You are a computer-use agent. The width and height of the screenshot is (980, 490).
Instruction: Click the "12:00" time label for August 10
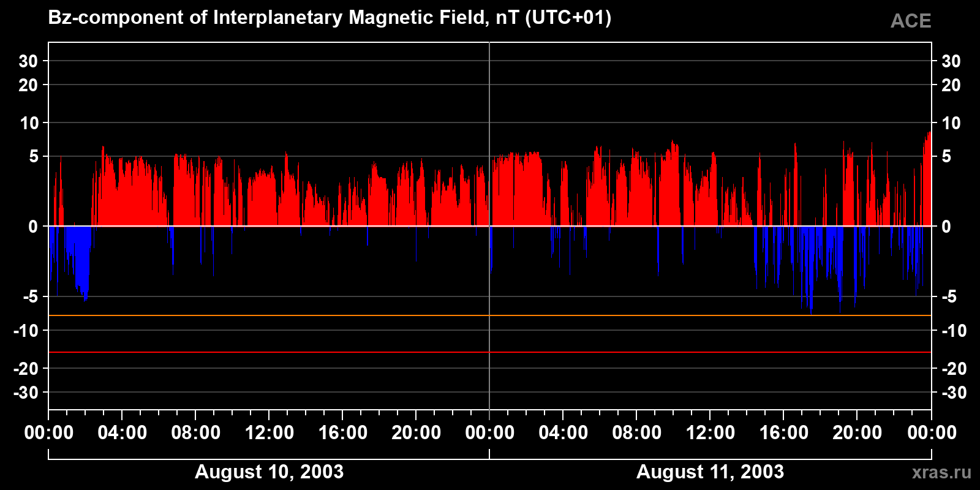269,433
